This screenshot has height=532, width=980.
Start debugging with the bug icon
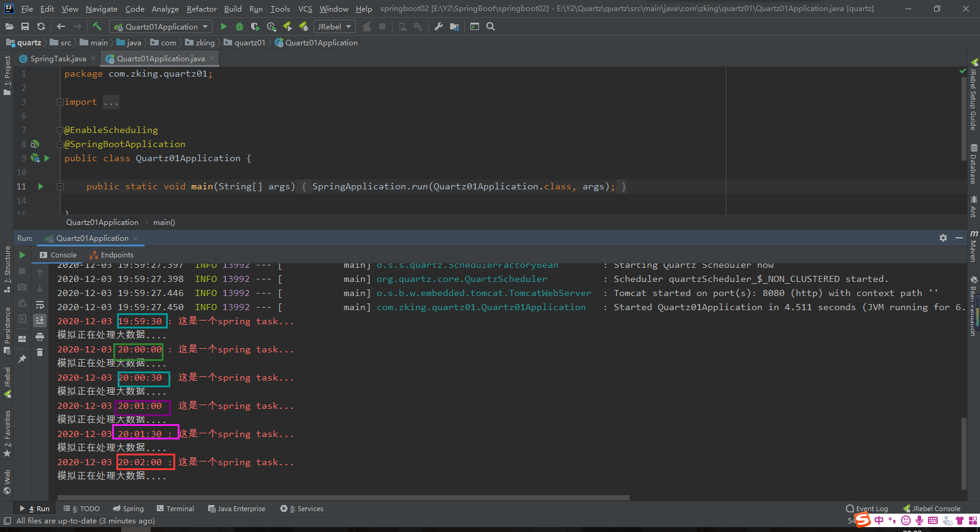239,26
